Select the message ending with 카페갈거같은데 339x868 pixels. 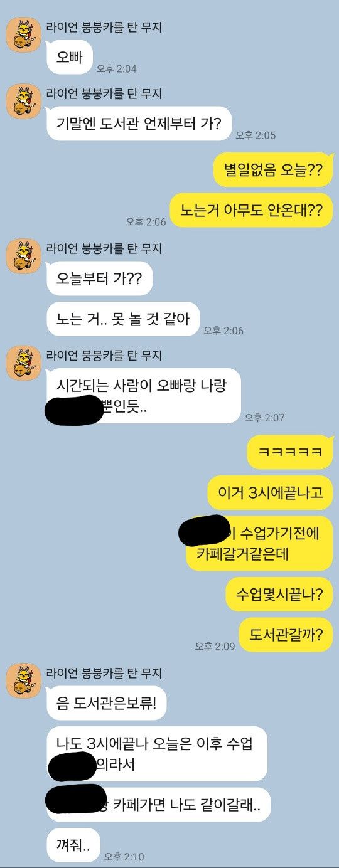tap(259, 544)
